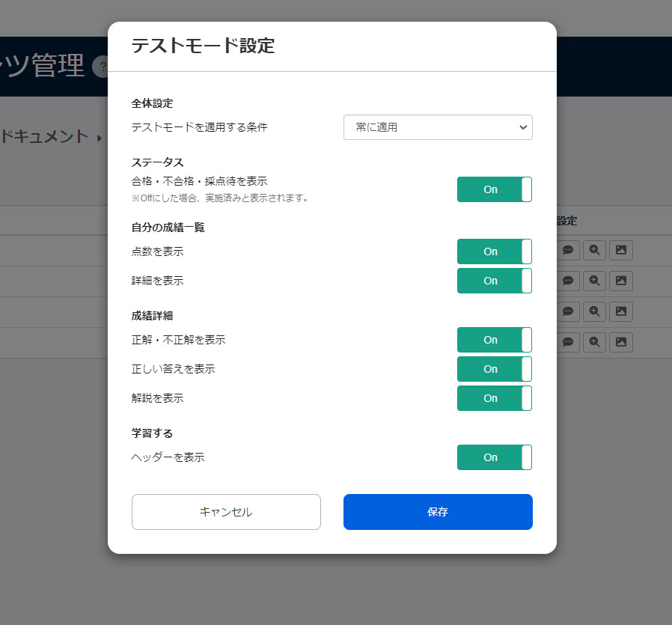Toggle the 正しい答えを表示 switch
This screenshot has width=672, height=625.
tap(494, 369)
